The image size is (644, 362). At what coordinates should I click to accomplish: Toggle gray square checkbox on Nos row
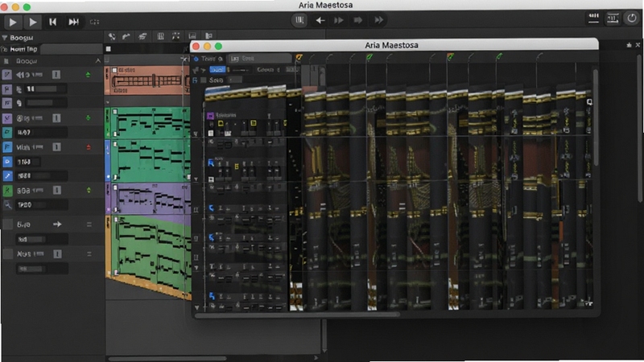coord(8,254)
